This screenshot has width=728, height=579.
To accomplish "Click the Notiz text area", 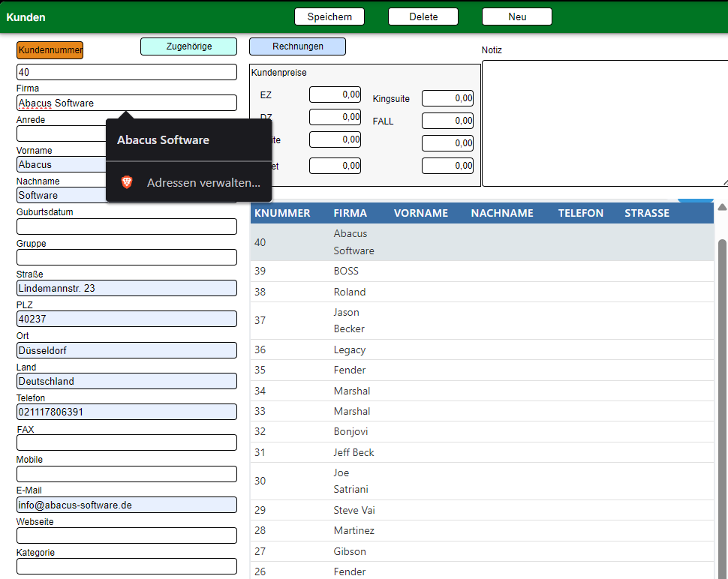I will point(605,124).
